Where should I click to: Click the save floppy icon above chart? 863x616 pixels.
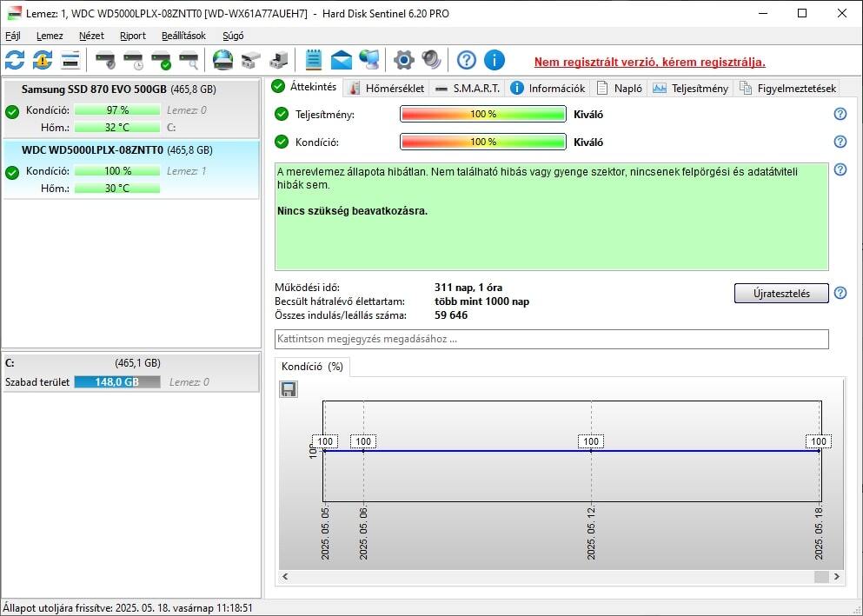coord(289,389)
